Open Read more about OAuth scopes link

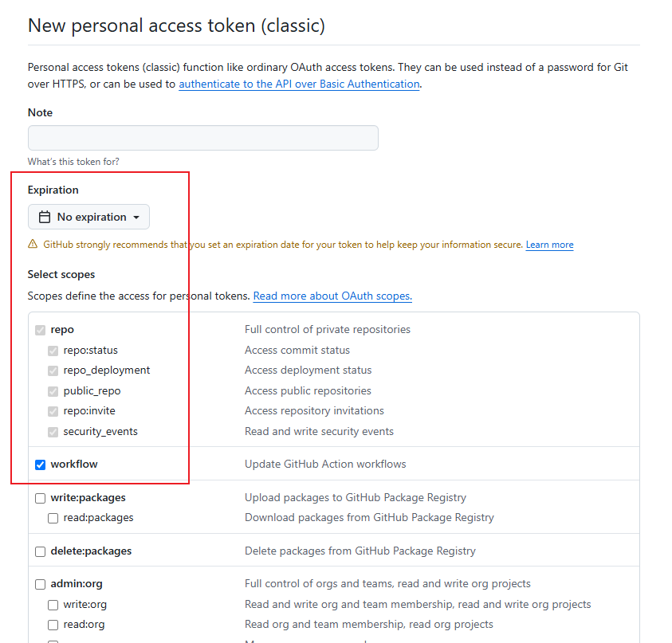332,296
